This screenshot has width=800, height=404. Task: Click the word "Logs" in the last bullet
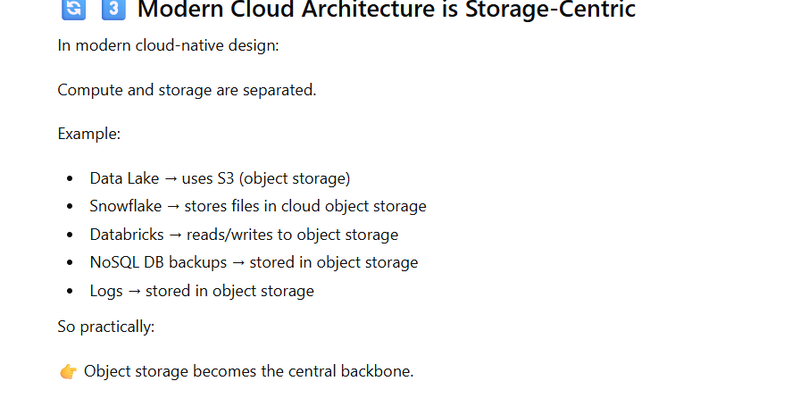coord(106,291)
